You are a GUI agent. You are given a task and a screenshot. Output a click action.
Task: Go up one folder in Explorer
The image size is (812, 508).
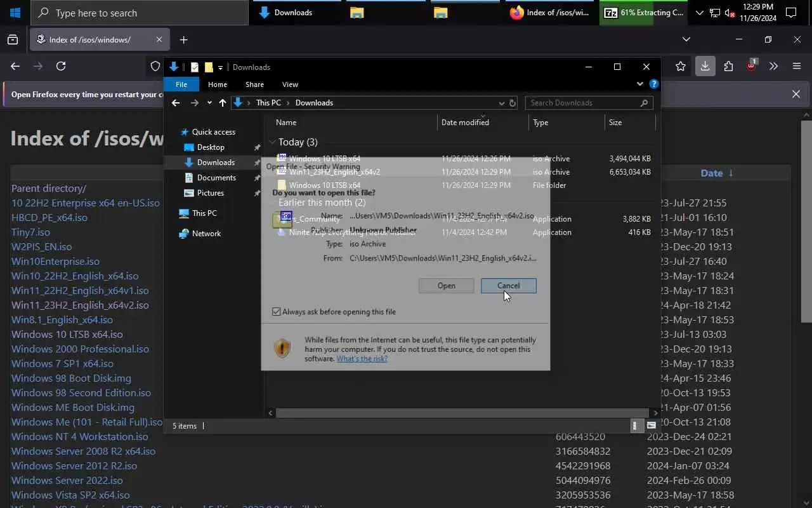tap(222, 103)
